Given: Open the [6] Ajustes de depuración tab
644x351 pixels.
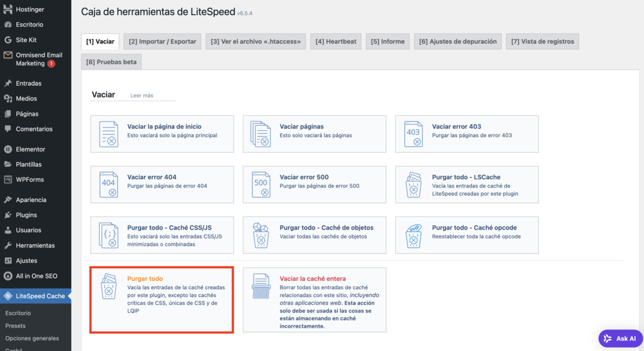Looking at the screenshot, I should tap(458, 42).
